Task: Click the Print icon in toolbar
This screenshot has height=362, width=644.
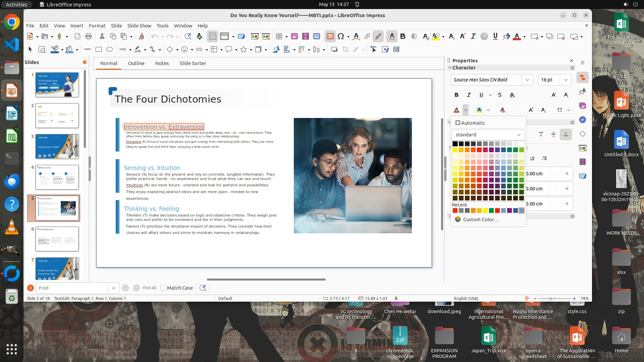Action: coord(89,36)
